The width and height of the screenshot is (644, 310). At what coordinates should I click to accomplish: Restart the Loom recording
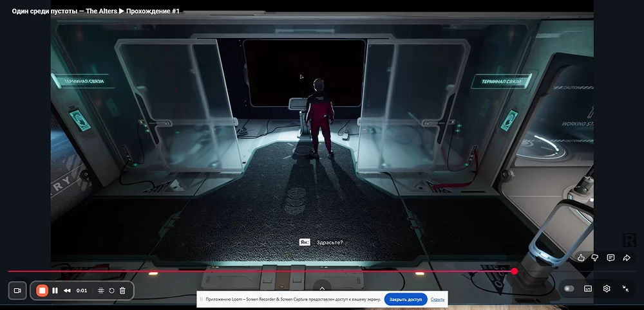coord(111,291)
